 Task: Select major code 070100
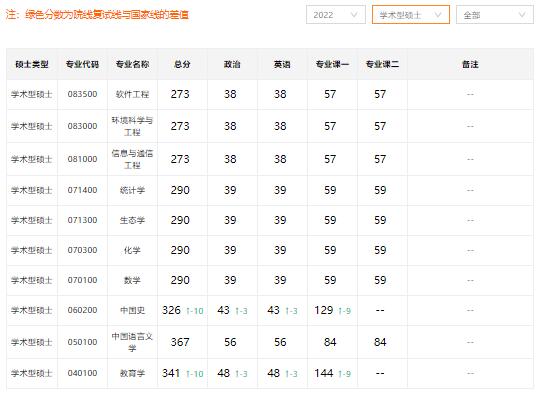82,280
